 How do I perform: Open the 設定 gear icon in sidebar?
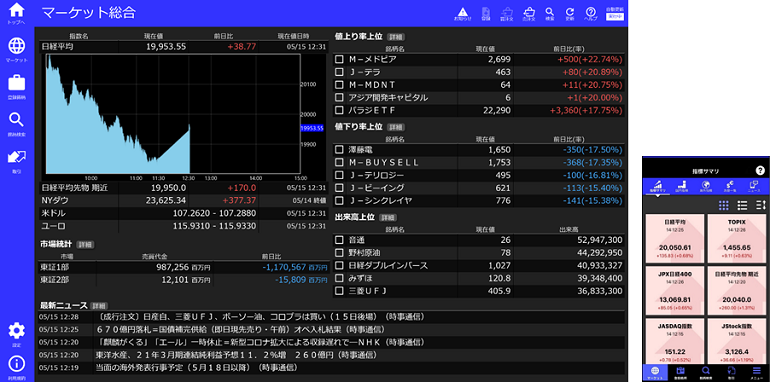point(17,334)
